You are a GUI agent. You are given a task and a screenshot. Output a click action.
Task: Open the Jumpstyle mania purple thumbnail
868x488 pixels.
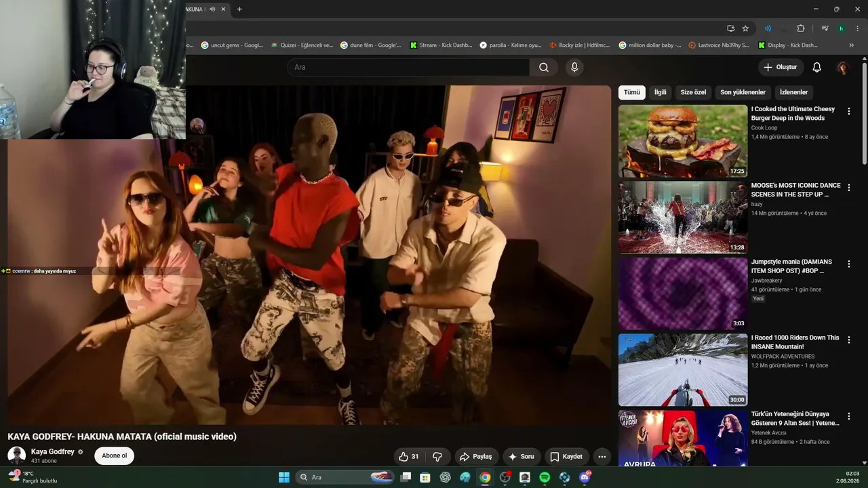(x=683, y=293)
